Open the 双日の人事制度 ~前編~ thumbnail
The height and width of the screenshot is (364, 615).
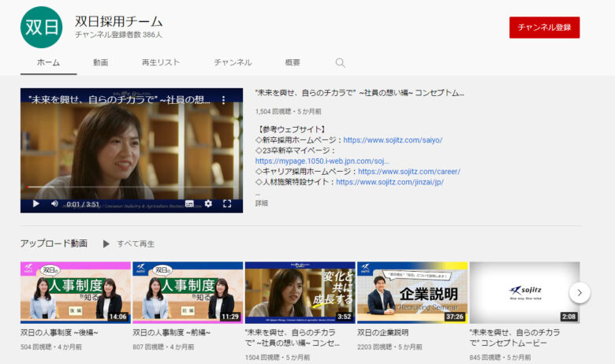point(188,292)
